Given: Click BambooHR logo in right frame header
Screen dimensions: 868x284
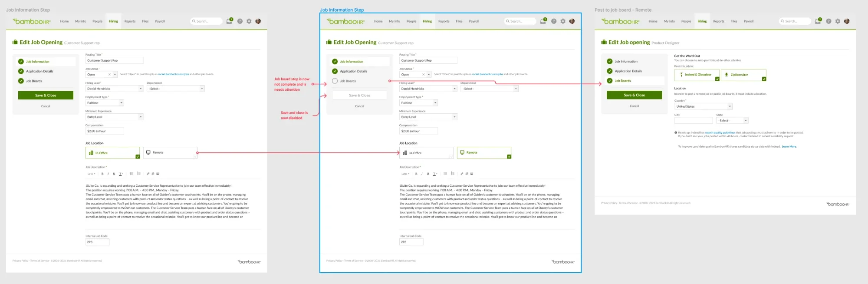Looking at the screenshot, I should click(621, 21).
